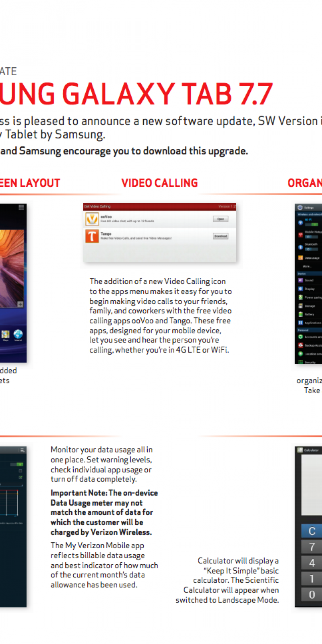Click the VIDEO CALLING heading

160,183
